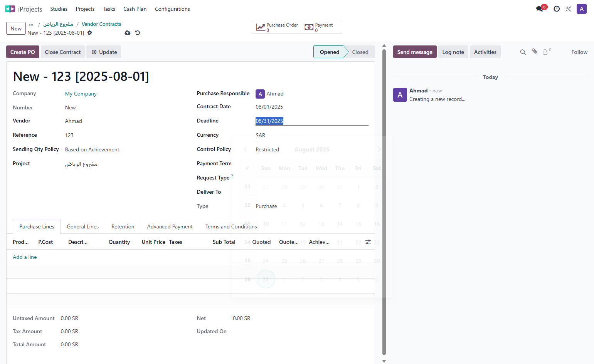Open the Purchase Order stat button

277,27
